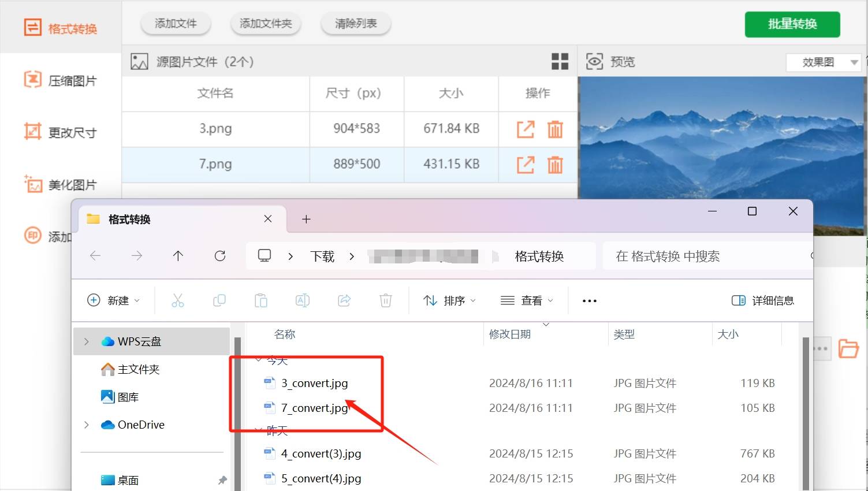Click 格式转换 in the address breadcrumb
This screenshot has height=491, width=868.
point(539,256)
